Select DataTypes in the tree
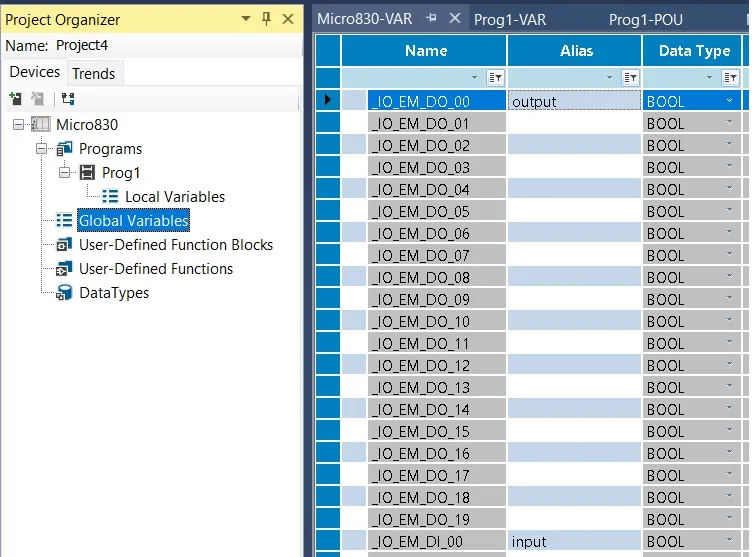This screenshot has width=752, height=557. (114, 293)
